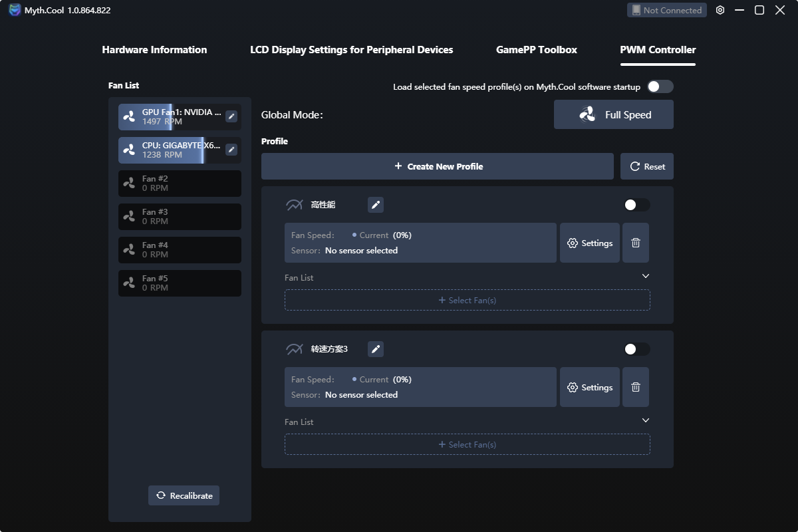
Task: Collapse the 转速方案3 profile Fan List chevron
Action: click(645, 420)
